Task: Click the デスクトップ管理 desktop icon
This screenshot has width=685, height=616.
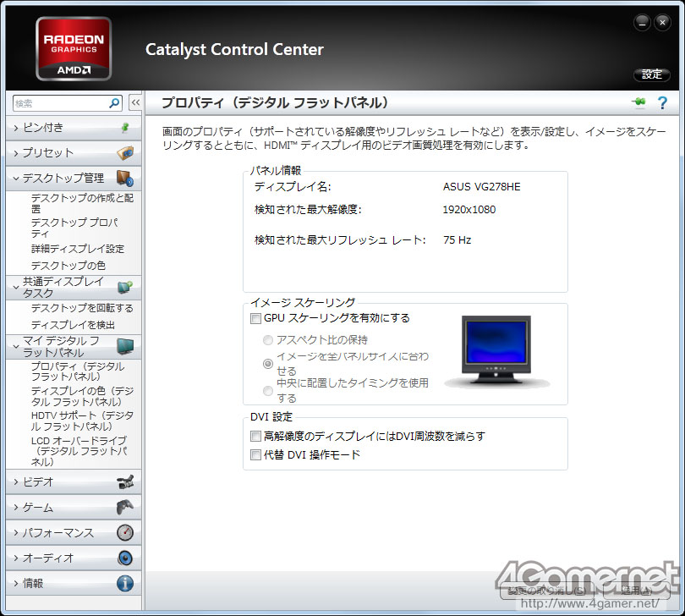Action: pos(125,179)
